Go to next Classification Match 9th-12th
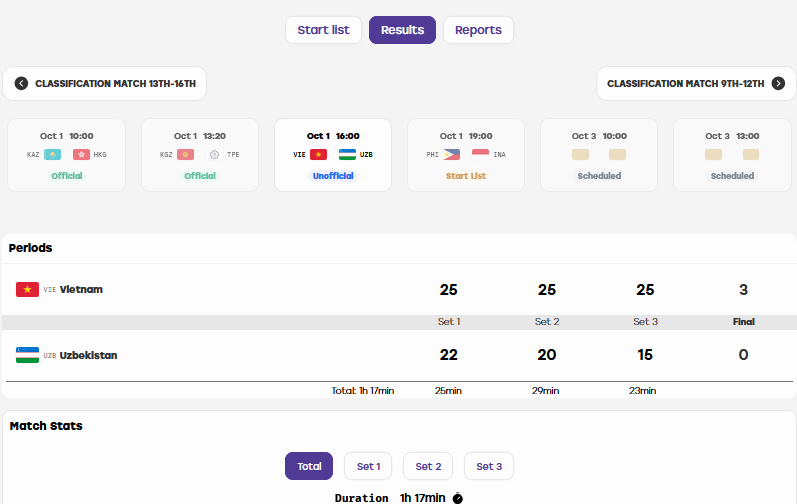This screenshot has width=797, height=504. click(x=696, y=83)
